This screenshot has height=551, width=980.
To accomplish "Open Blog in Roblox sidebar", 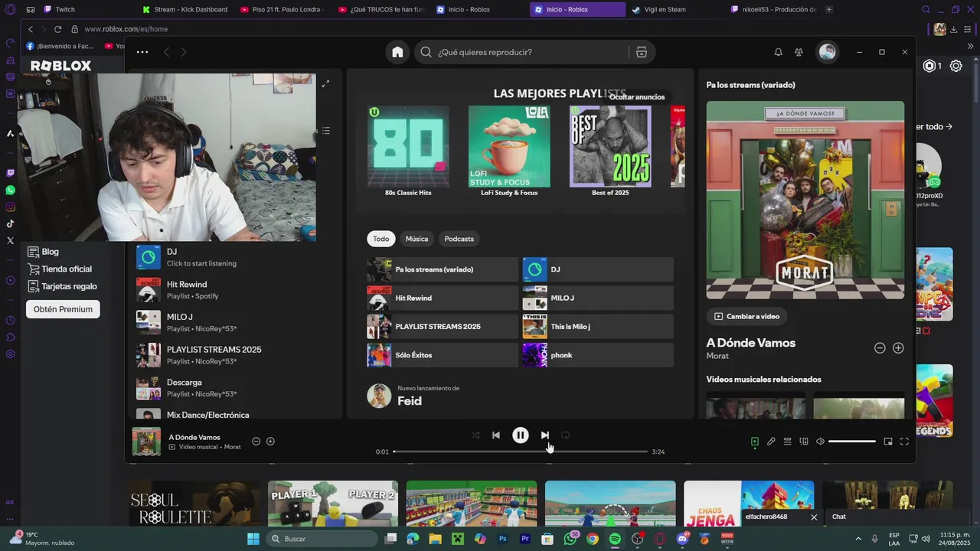I will coord(44,252).
